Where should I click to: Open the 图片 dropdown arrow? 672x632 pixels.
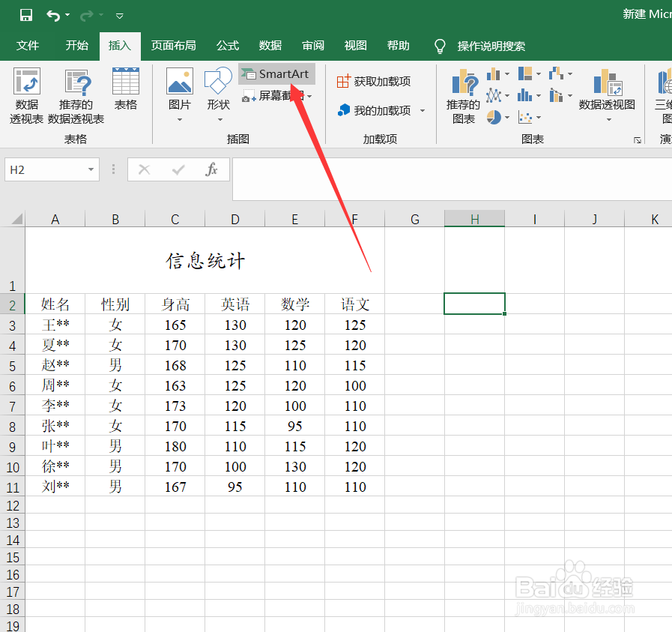pos(180,120)
